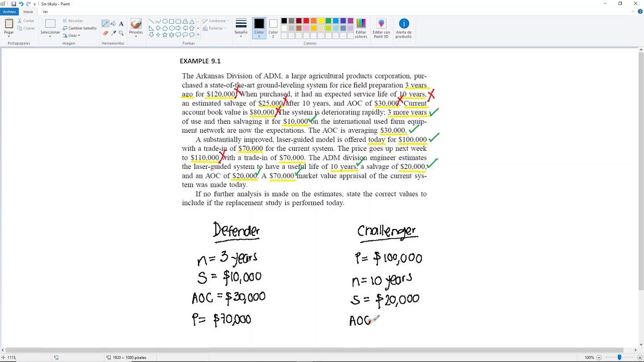
Task: Activate Color 1 foreground selector
Action: click(259, 28)
